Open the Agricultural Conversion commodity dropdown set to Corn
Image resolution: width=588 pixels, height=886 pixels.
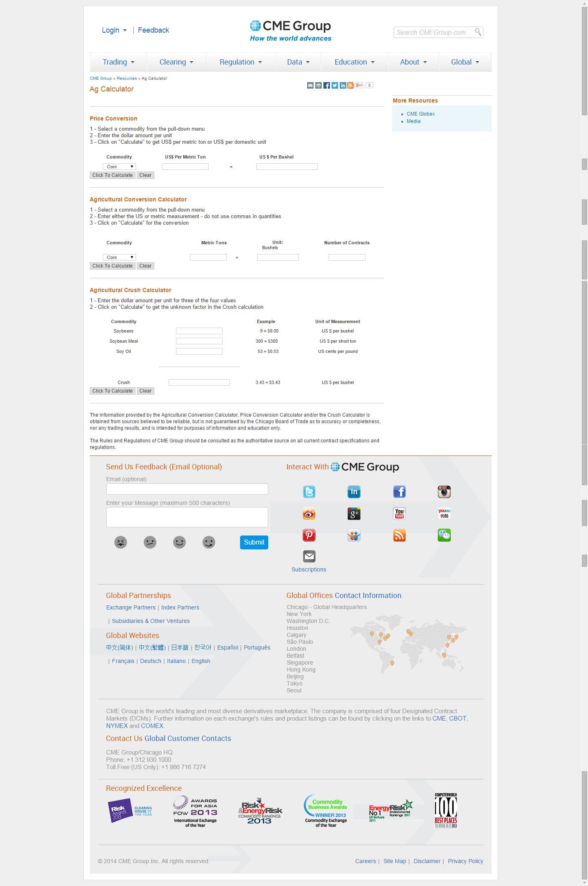[119, 257]
